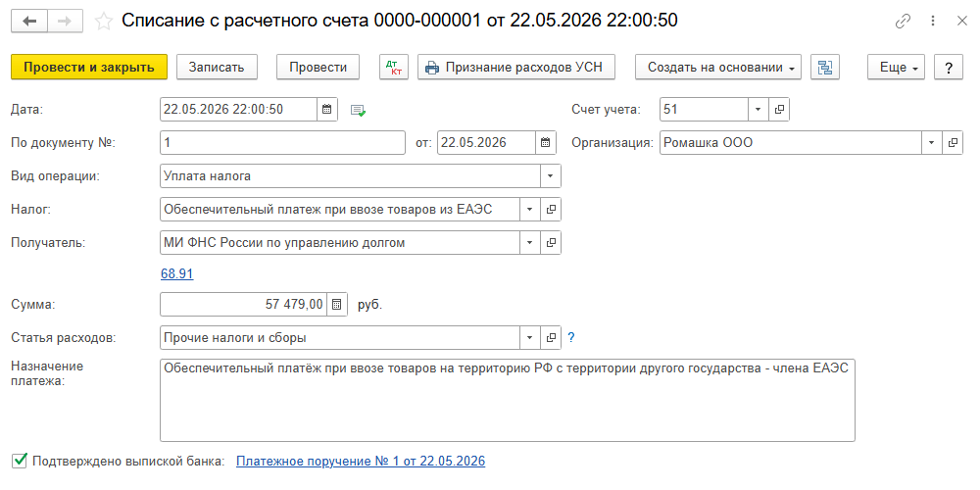Click the Сумма amount field
Viewport: 980px width, 490px height.
tap(244, 305)
